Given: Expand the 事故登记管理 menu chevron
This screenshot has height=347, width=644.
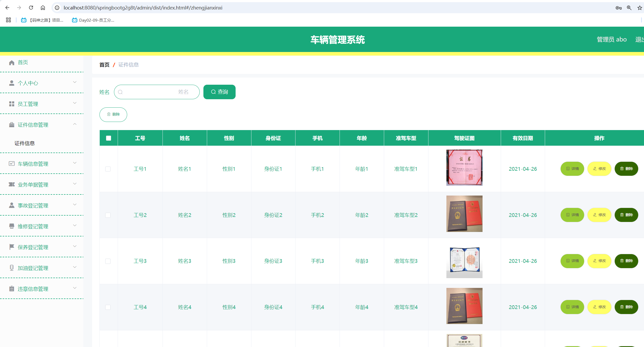Looking at the screenshot, I should (75, 205).
